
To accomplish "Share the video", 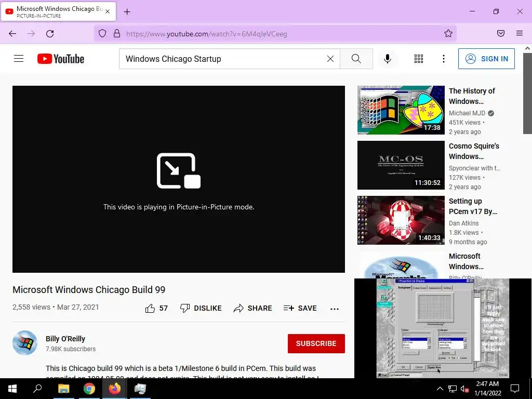I will coord(253,308).
